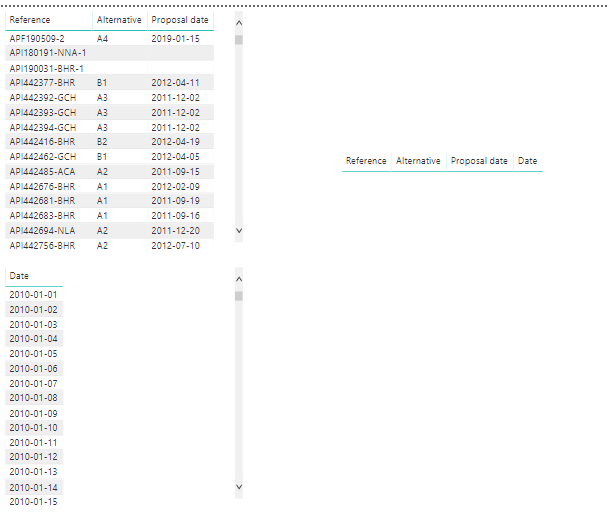Select date 2010-01-02
This screenshot has height=525, width=608.
tap(33, 309)
